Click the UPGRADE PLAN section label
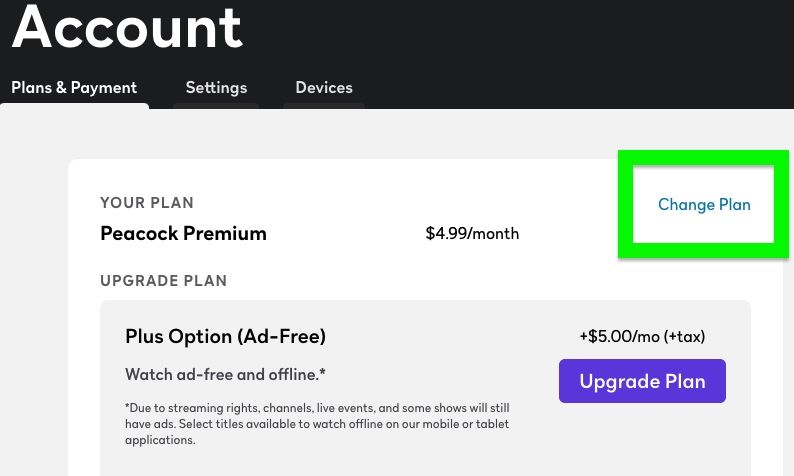 coord(164,281)
